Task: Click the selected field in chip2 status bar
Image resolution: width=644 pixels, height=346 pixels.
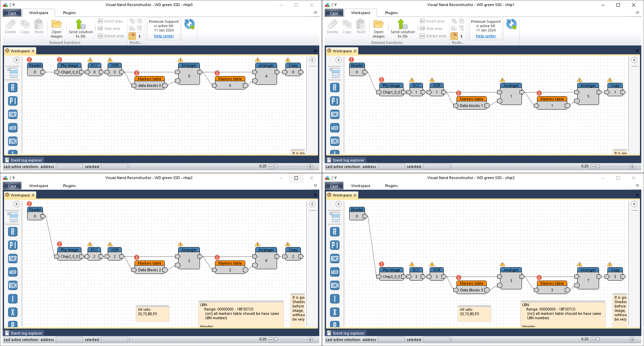Action: pos(114,340)
